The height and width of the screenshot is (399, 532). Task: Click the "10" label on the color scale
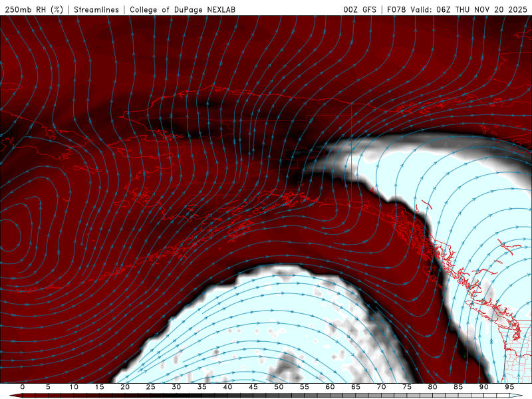(74, 387)
